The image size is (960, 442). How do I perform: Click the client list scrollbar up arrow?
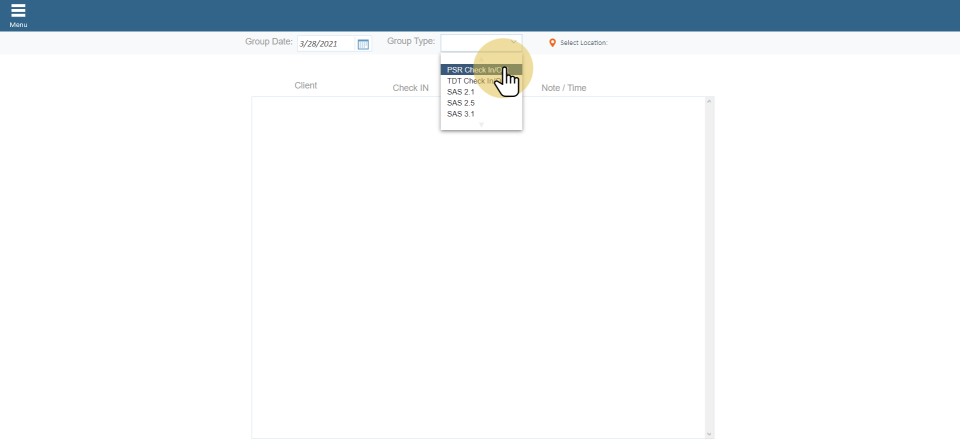tap(710, 101)
